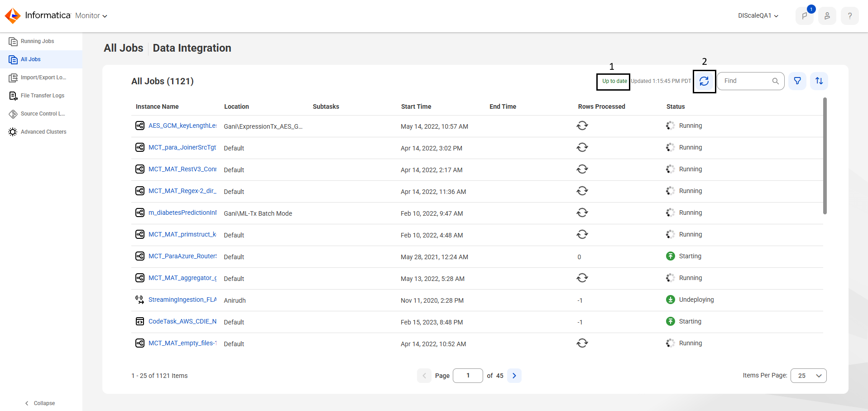
Task: Click the Status column header
Action: [676, 106]
